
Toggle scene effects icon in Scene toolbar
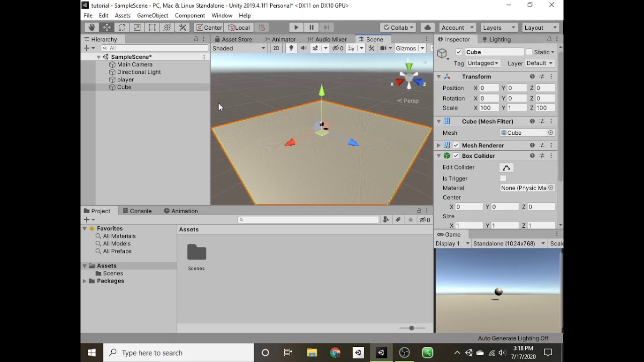point(315,48)
